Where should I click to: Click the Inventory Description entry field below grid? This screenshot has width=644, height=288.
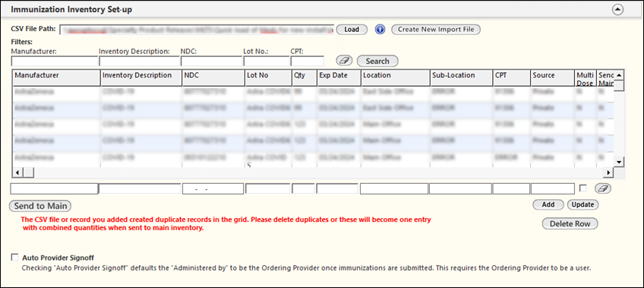(x=140, y=188)
